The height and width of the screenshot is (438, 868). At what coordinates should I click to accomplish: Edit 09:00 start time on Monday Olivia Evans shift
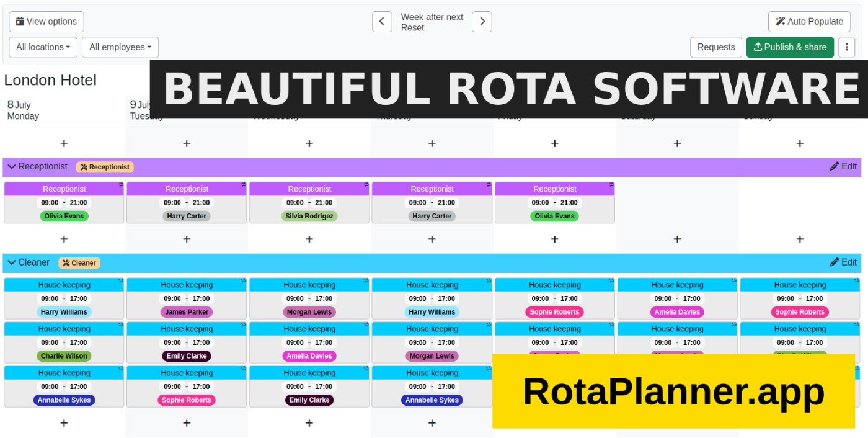click(50, 203)
